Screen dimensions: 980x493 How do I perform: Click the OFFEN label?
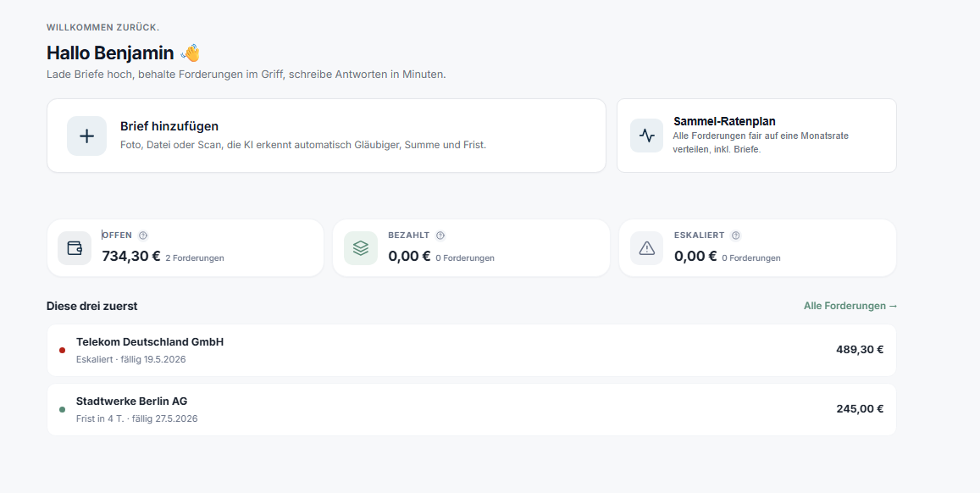117,235
